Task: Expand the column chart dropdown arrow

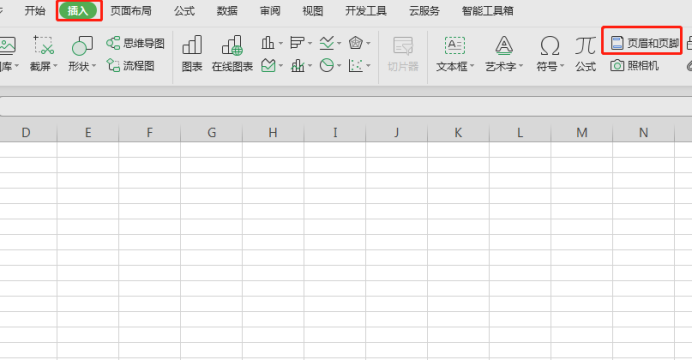Action: pyautogui.click(x=281, y=43)
